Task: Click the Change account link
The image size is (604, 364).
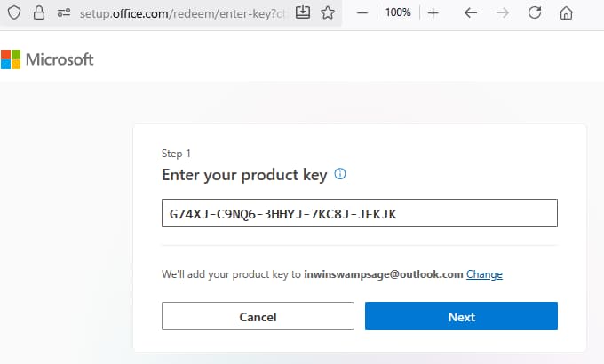Action: pyautogui.click(x=484, y=274)
